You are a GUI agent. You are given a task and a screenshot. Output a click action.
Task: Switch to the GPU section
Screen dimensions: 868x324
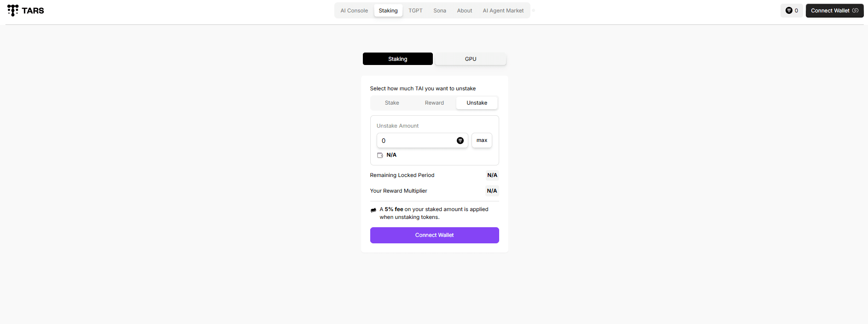(471, 59)
